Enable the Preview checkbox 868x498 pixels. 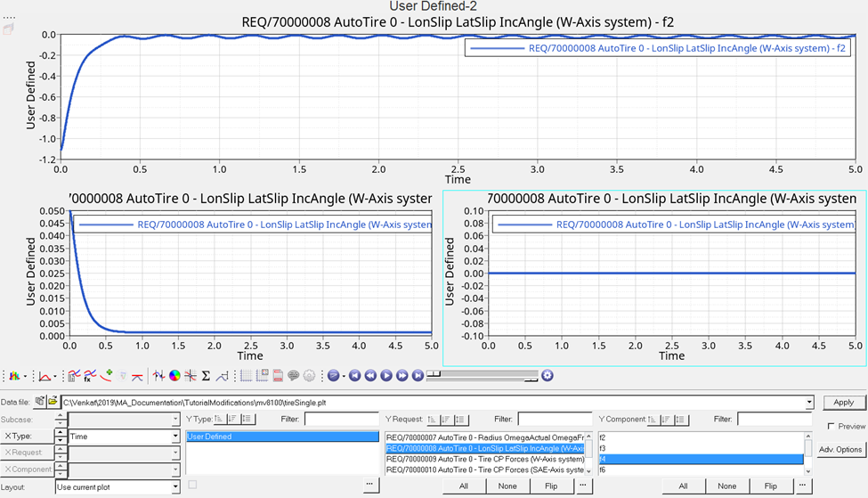coord(831,427)
